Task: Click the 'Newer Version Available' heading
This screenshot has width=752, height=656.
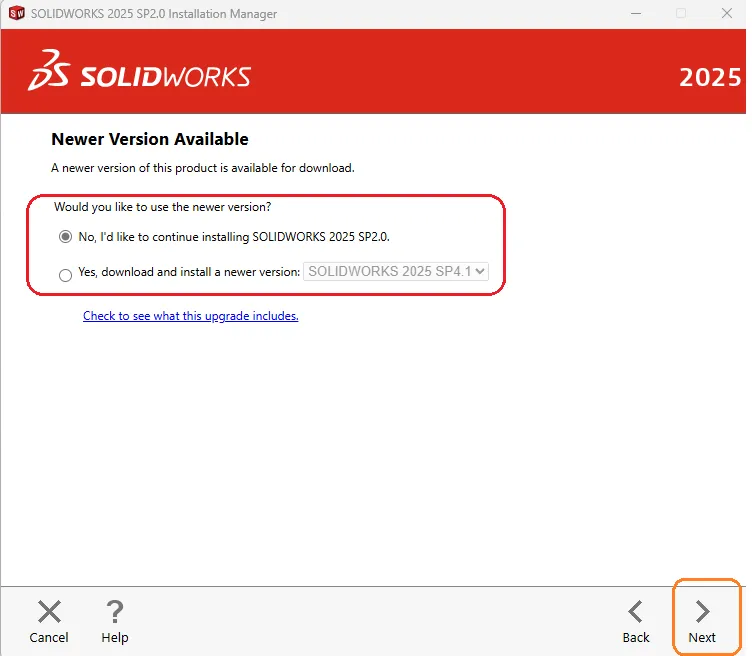Action: tap(150, 139)
